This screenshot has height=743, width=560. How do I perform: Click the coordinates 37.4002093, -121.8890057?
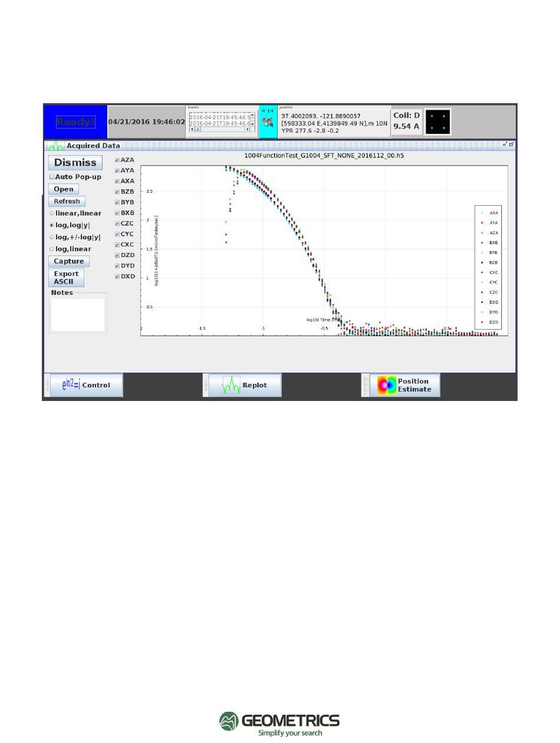point(321,116)
